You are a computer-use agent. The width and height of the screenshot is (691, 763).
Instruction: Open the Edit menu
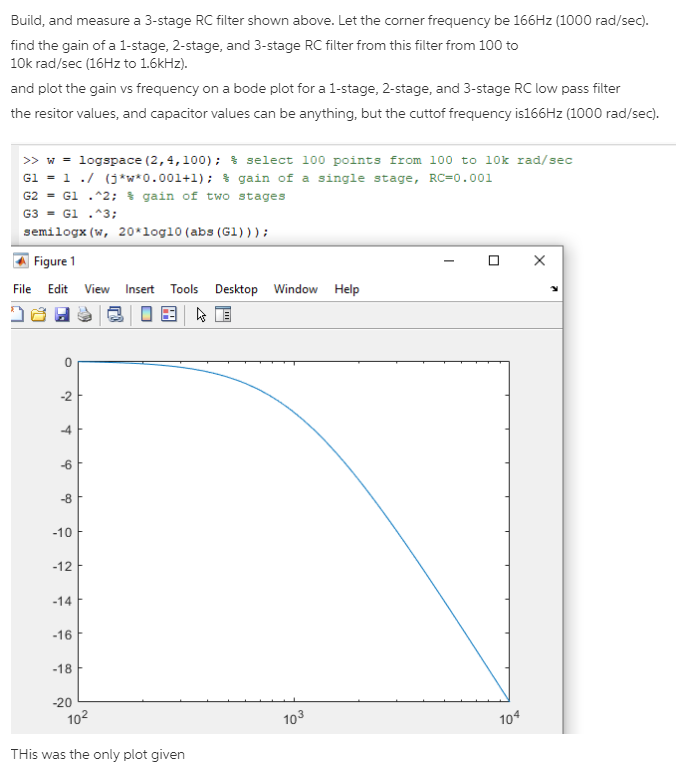tap(57, 289)
